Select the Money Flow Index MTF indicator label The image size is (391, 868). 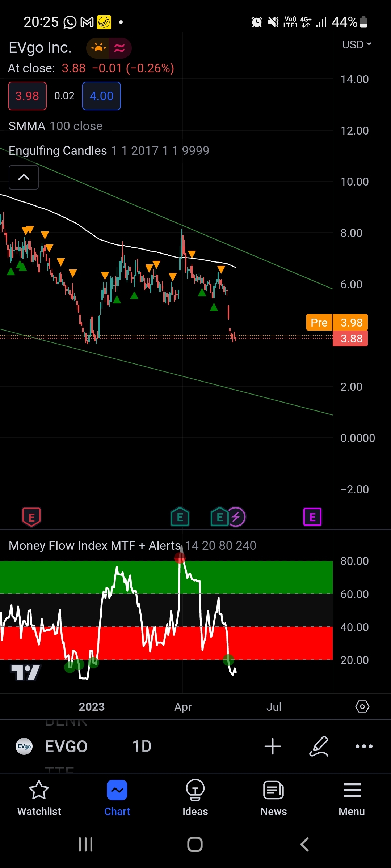coord(132,545)
